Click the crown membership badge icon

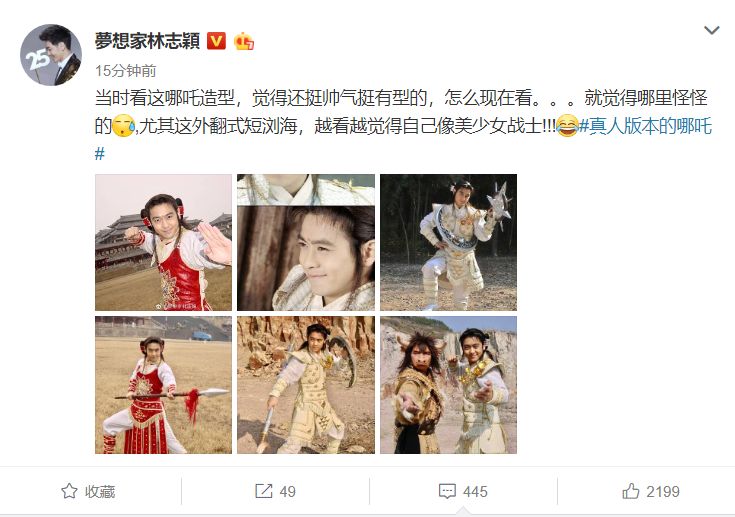point(244,41)
